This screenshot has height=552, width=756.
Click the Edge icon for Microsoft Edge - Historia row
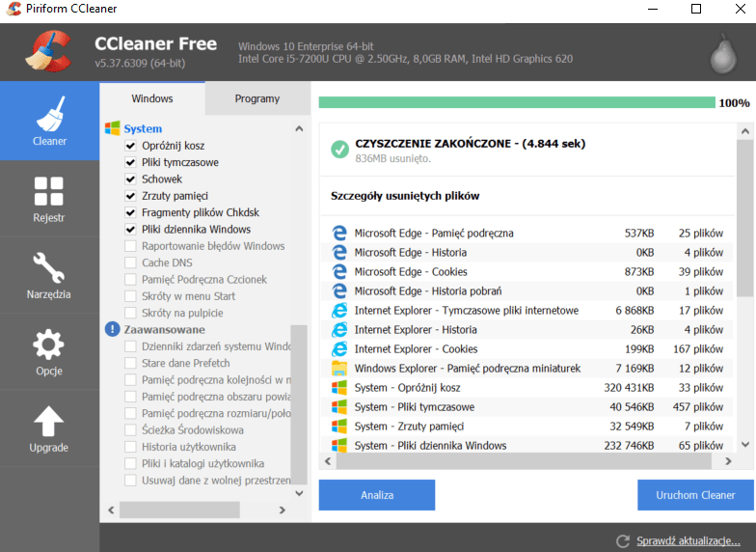339,253
